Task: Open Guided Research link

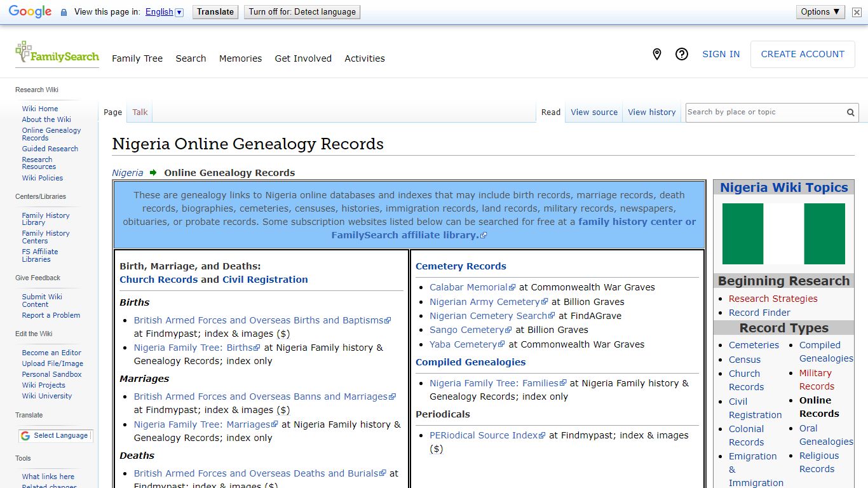Action: [x=50, y=149]
